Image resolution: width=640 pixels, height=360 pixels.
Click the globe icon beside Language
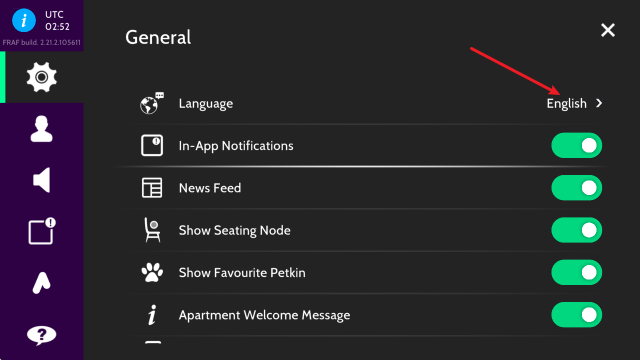pos(152,103)
